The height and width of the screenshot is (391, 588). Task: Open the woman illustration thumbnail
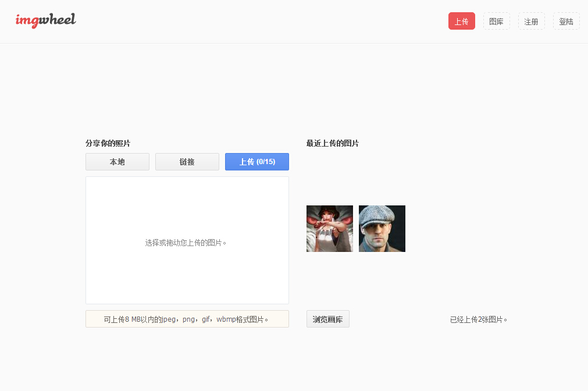330,229
